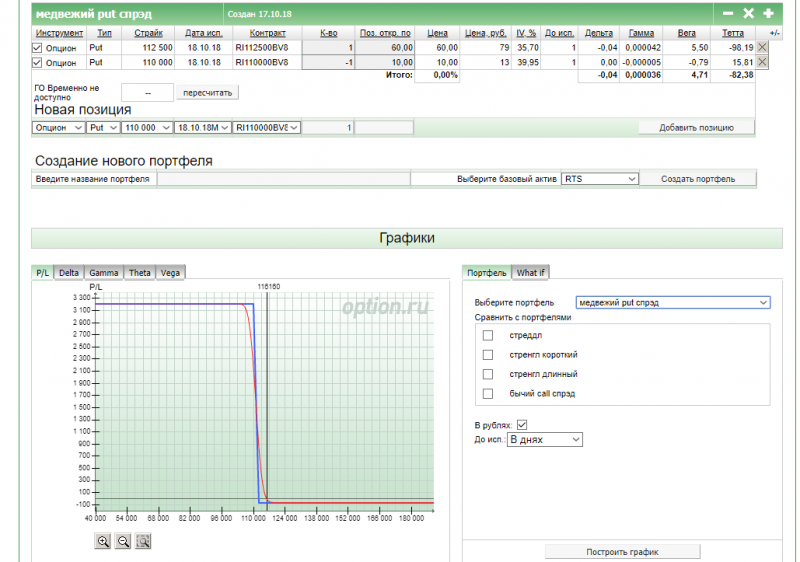Switch to the Gamma chart tab
The height and width of the screenshot is (562, 800).
tap(103, 272)
